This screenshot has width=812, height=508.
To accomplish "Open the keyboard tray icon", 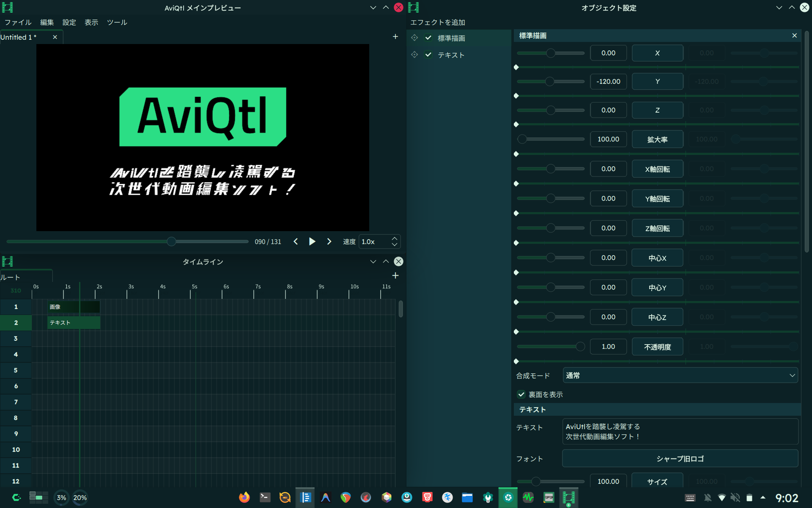I will coord(690,498).
